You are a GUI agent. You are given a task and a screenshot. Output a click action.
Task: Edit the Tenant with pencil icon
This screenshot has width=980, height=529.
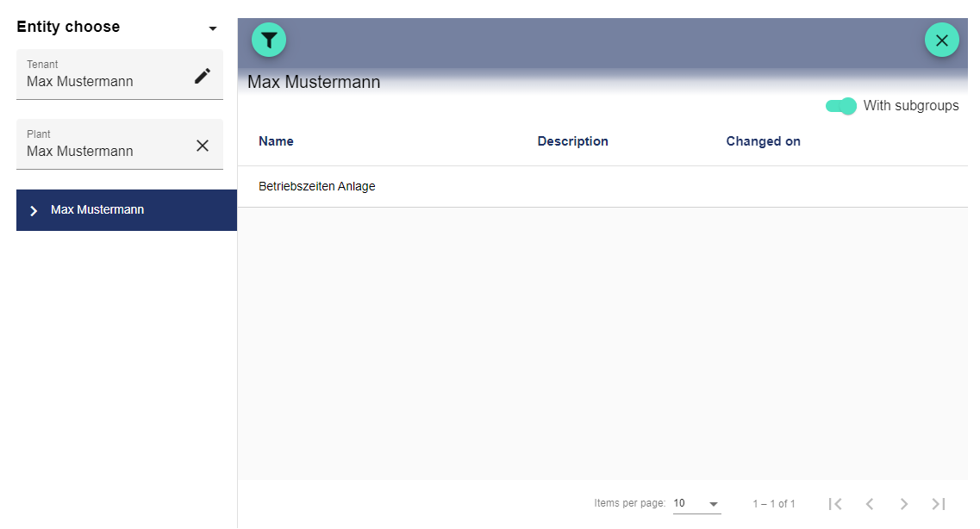click(203, 76)
